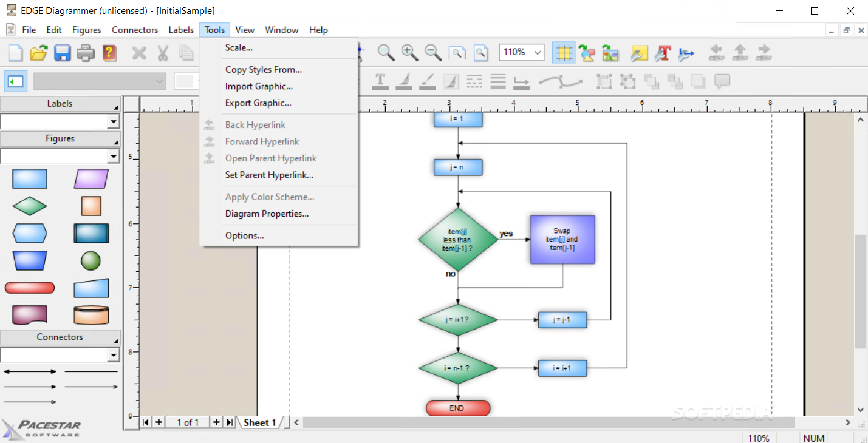Viewport: 868px width, 443px height.
Task: Toggle the grid display button
Action: pos(564,53)
